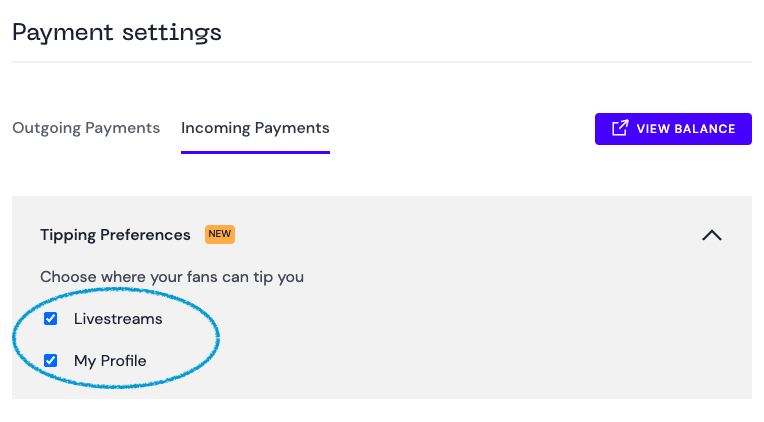Open the VIEW BALANCE button
The width and height of the screenshot is (764, 422).
pos(673,129)
